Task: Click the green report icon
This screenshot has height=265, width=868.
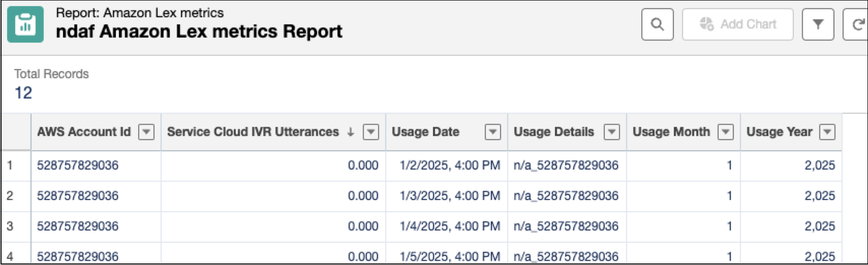Action: [25, 24]
